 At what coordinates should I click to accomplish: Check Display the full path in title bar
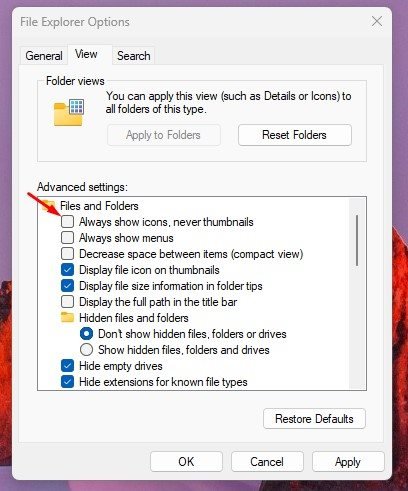pos(67,302)
